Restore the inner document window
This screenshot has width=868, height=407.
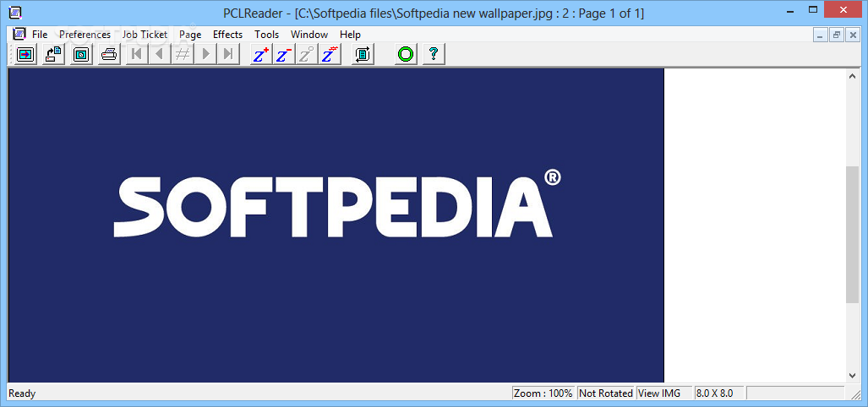pyautogui.click(x=837, y=35)
